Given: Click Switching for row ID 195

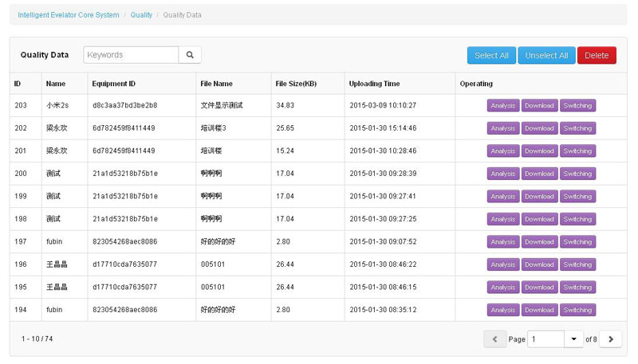Looking at the screenshot, I should click(577, 288).
